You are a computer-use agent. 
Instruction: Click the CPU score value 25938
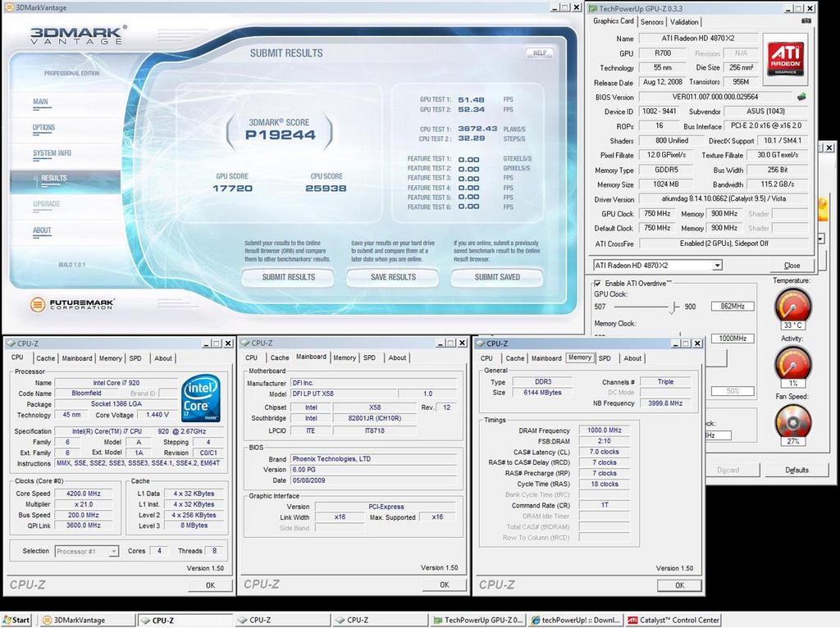coord(326,189)
